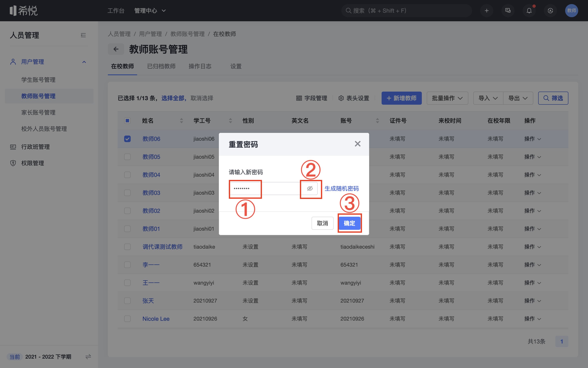Click the global search box
The height and width of the screenshot is (368, 588).
coord(406,10)
